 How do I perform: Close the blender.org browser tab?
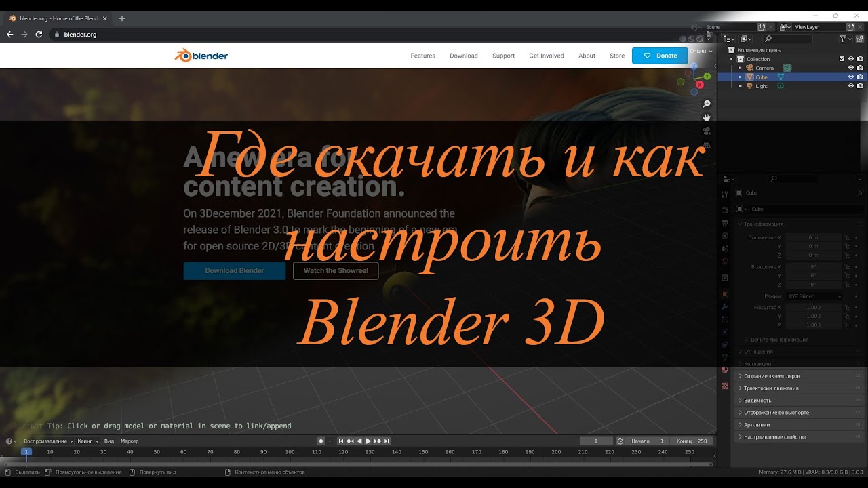click(x=104, y=18)
